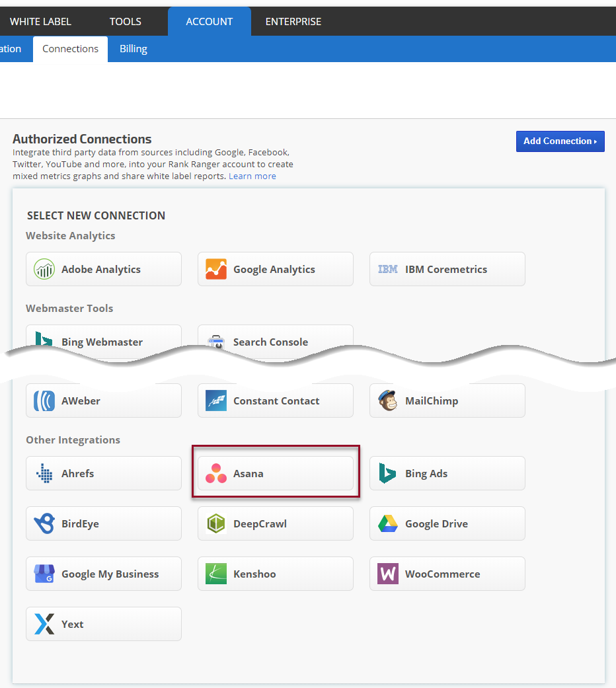Open the Add Connection dropdown button
The width and height of the screenshot is (616, 688).
pyautogui.click(x=560, y=141)
